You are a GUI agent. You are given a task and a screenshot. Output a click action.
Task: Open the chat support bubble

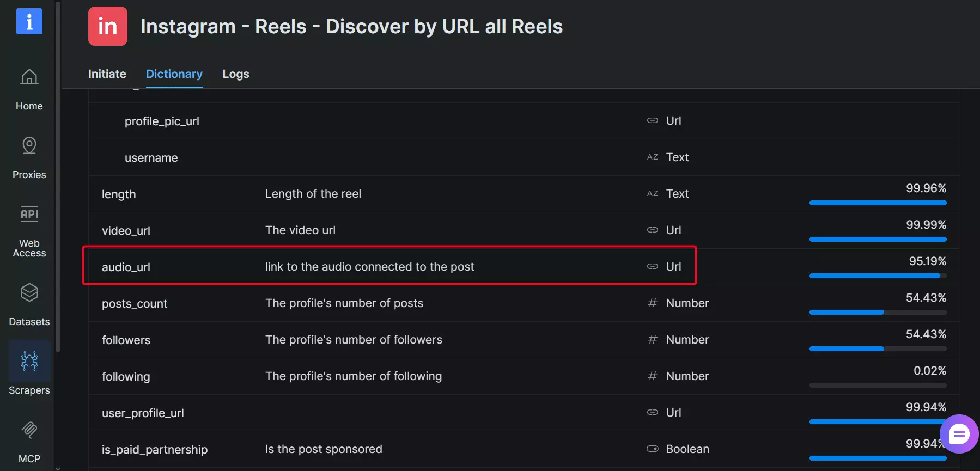pyautogui.click(x=959, y=434)
